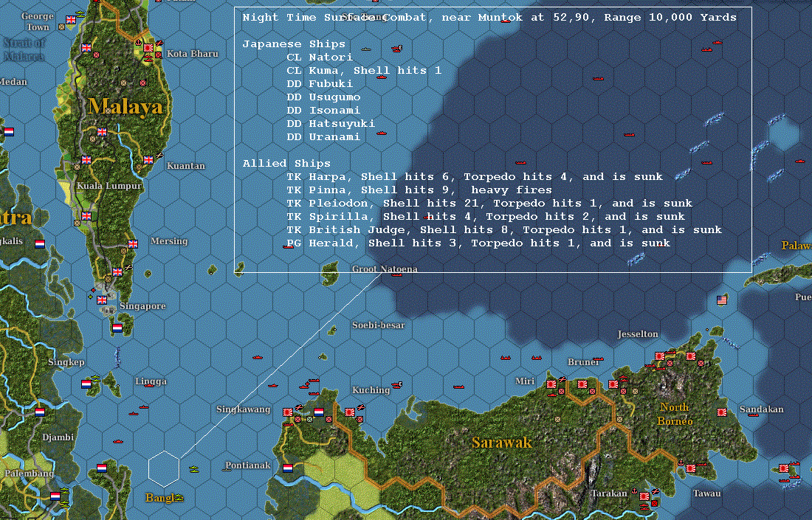The width and height of the screenshot is (812, 520).
Task: Select the Japanese flag at Tarakan
Action: click(644, 496)
